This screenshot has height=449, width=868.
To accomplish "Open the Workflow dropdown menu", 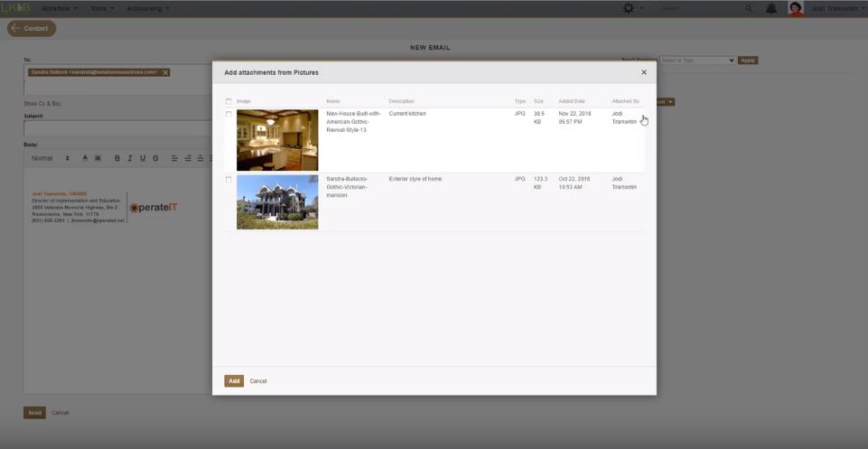I will coord(59,8).
